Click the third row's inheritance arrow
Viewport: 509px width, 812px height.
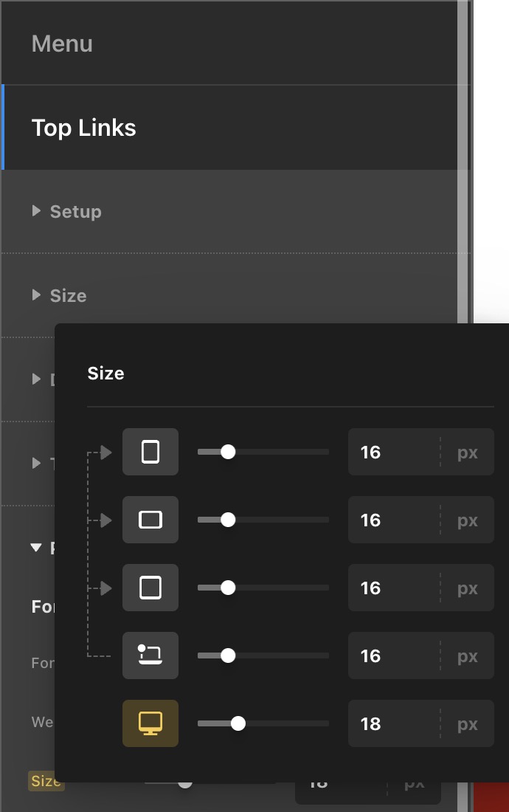(106, 588)
